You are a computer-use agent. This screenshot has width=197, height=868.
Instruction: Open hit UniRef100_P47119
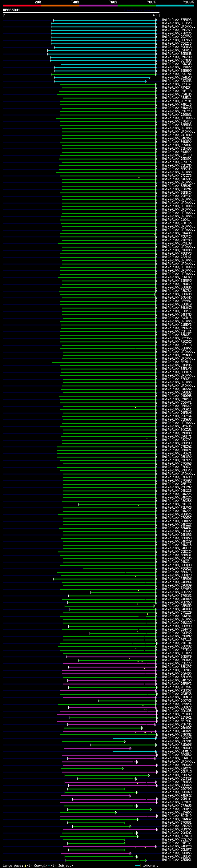(x=176, y=640)
